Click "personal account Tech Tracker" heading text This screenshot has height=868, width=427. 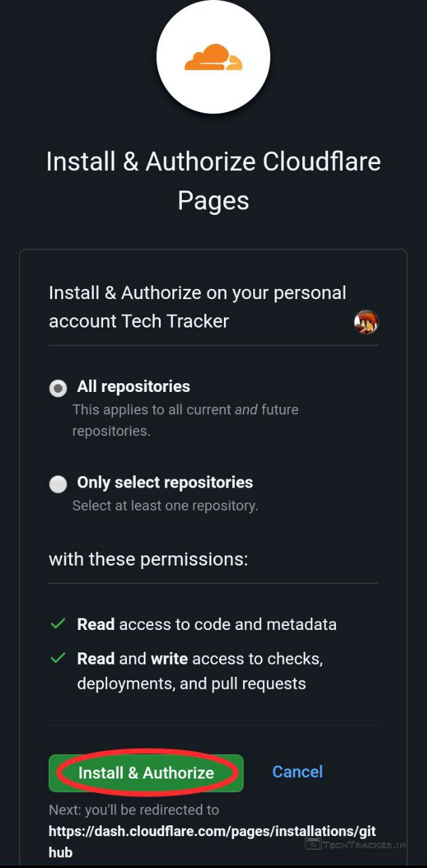point(197,307)
